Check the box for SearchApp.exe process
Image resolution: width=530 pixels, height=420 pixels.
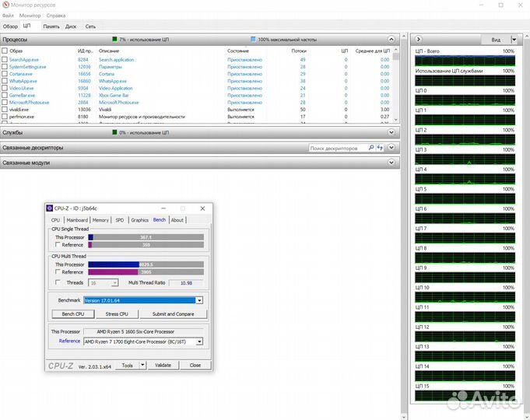coord(5,59)
